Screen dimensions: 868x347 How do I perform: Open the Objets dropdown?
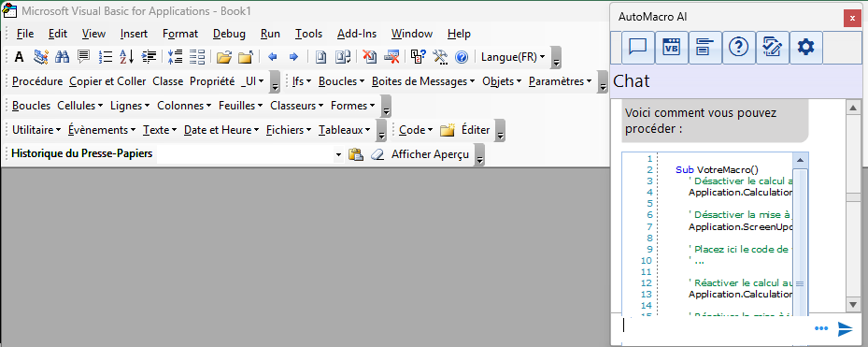pyautogui.click(x=502, y=81)
